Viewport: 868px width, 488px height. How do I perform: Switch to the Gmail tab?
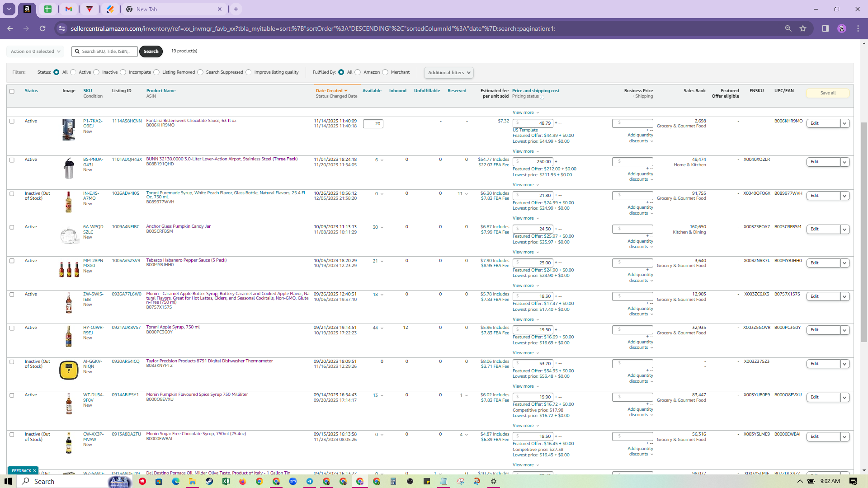(x=69, y=9)
